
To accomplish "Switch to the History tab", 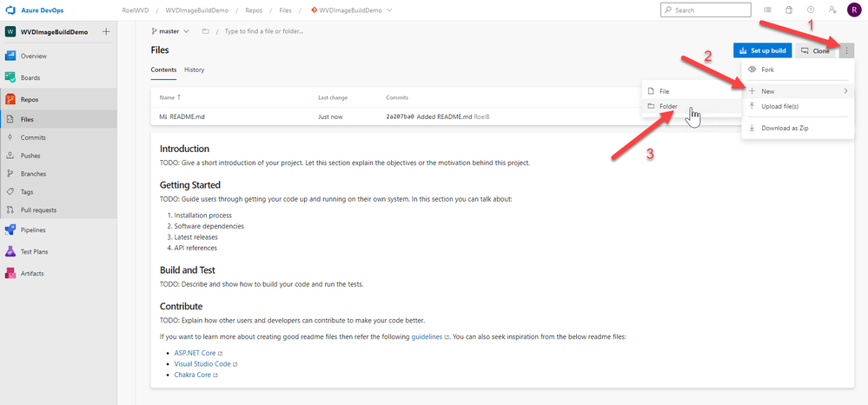I will (x=195, y=70).
